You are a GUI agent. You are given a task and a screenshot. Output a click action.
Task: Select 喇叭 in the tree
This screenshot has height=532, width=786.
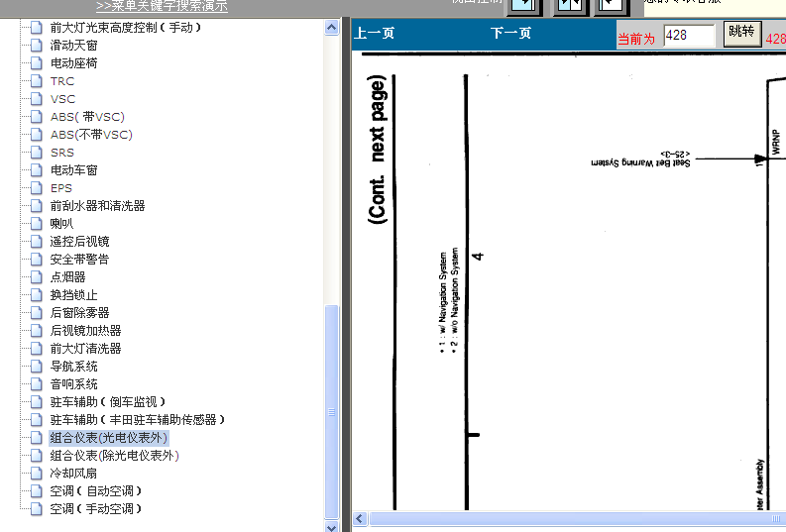[x=61, y=224]
